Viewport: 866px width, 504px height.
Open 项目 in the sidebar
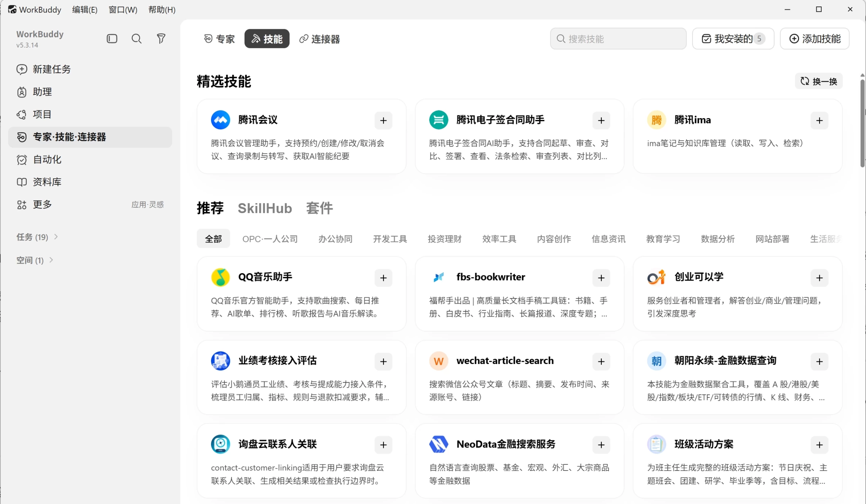[x=90, y=114]
